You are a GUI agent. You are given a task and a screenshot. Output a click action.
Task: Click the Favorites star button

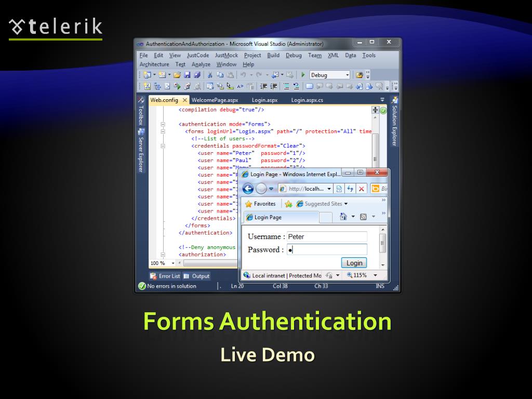point(260,204)
